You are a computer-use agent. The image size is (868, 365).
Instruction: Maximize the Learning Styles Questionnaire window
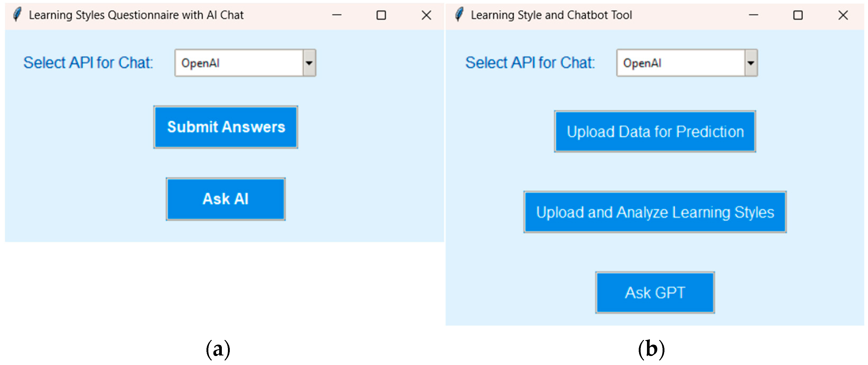pos(381,15)
